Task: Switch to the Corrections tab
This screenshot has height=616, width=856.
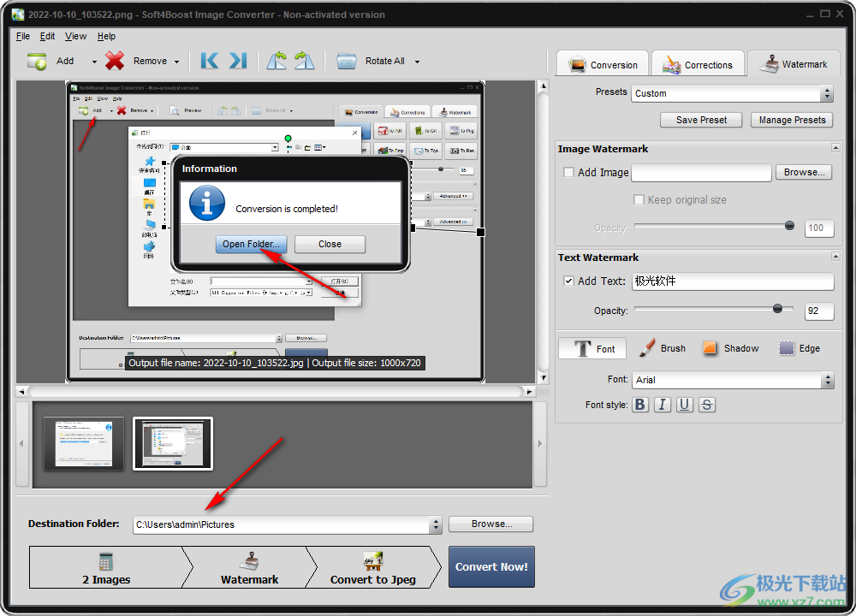Action: coord(698,63)
